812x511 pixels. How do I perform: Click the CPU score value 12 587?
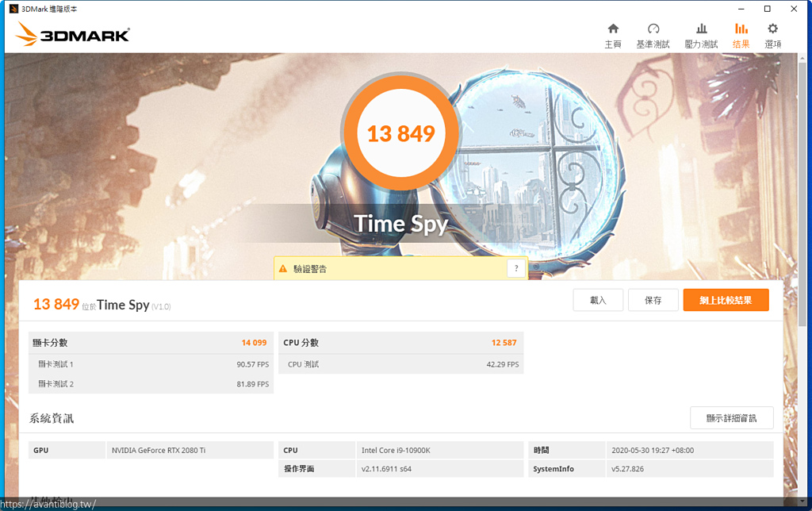(x=504, y=343)
